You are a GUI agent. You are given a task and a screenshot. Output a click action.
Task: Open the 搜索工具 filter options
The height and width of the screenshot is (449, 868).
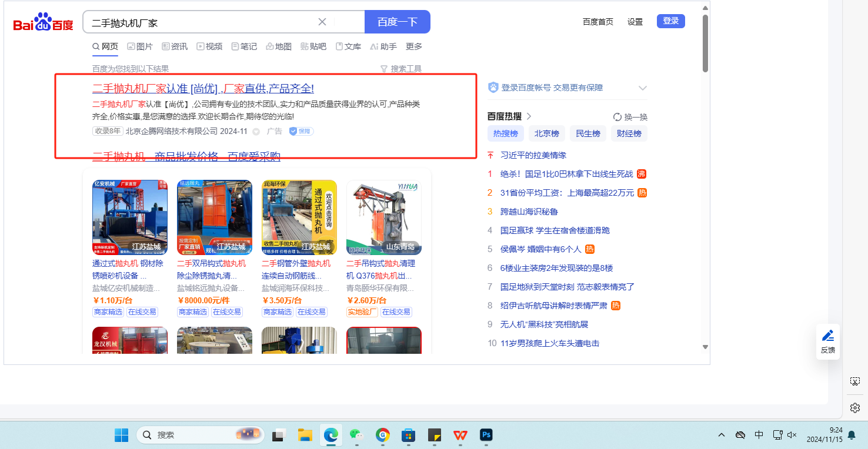tap(401, 69)
